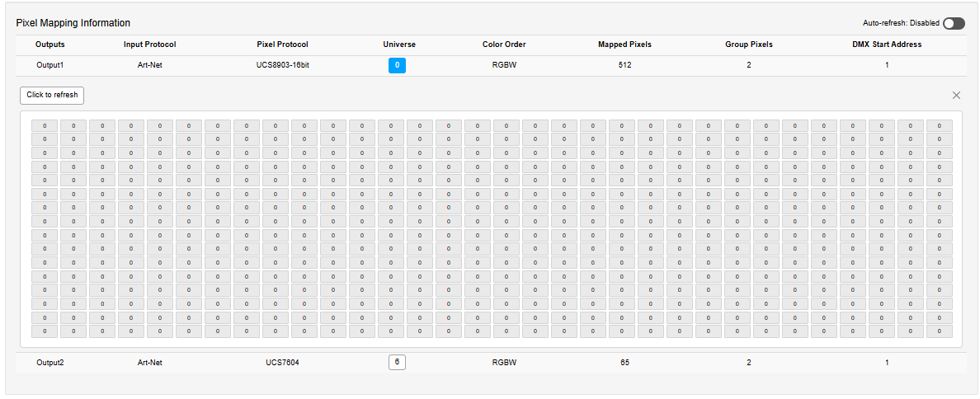Open Universe 6 for Output2
The image size is (980, 399).
pos(397,362)
